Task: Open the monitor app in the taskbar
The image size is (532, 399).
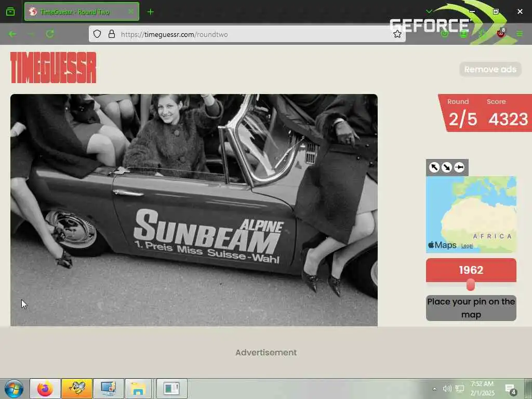Action: (109, 389)
